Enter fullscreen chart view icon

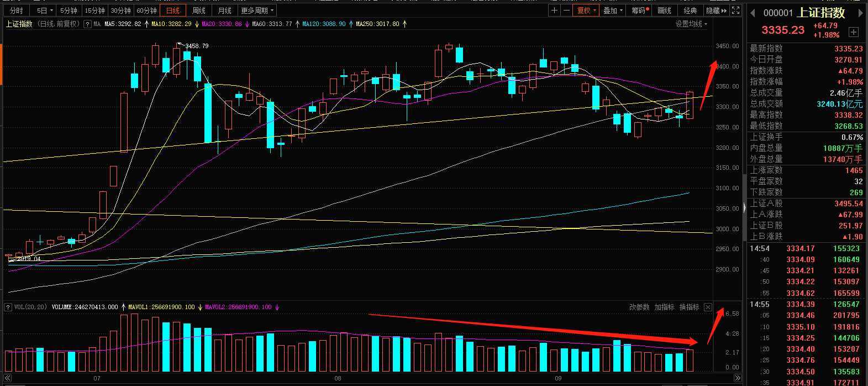(735, 11)
